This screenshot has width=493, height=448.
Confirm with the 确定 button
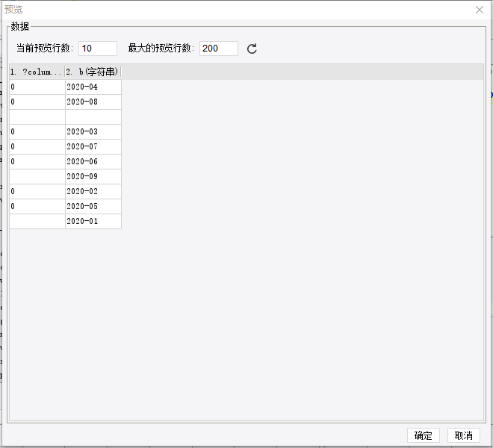point(424,435)
